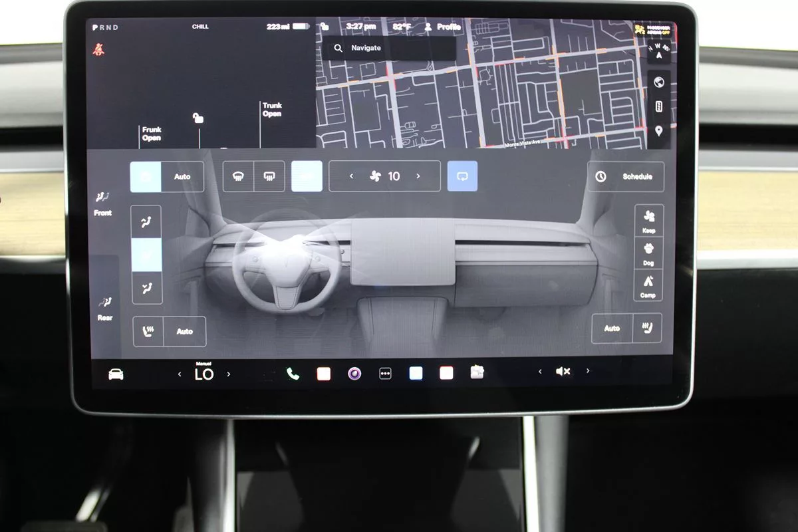798x532 pixels.
Task: Tap the map location pin icon
Action: [x=658, y=130]
